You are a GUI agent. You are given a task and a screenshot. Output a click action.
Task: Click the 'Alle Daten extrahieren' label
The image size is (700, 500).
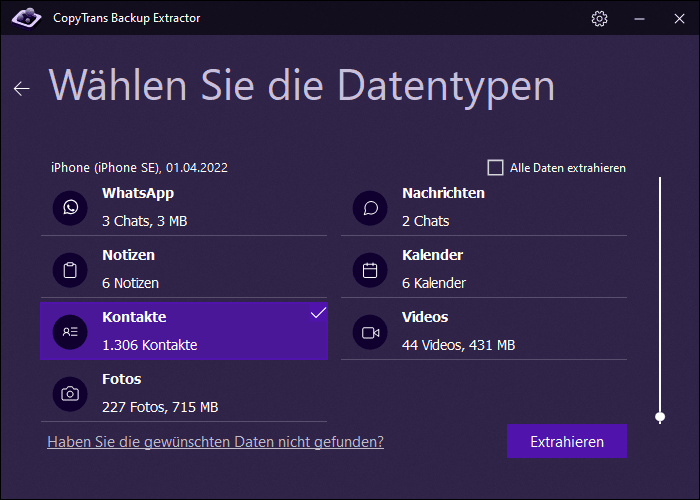pos(568,168)
